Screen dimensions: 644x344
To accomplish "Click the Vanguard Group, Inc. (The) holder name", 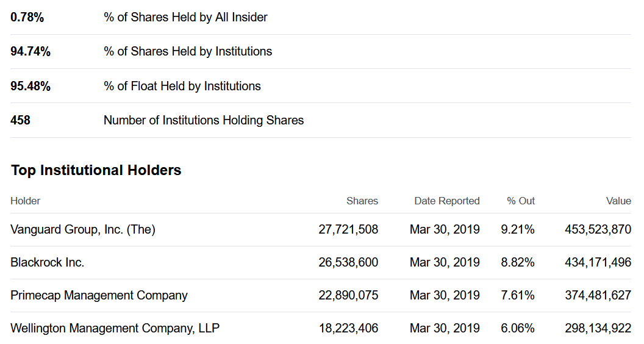I will coord(82,229).
